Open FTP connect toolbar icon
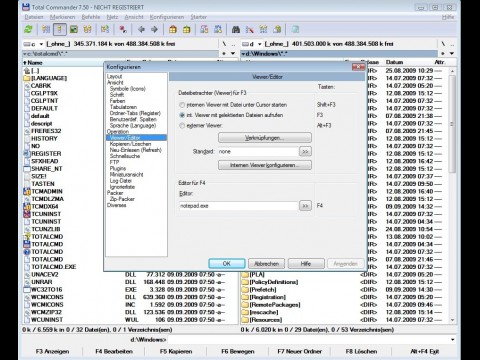 point(204,30)
